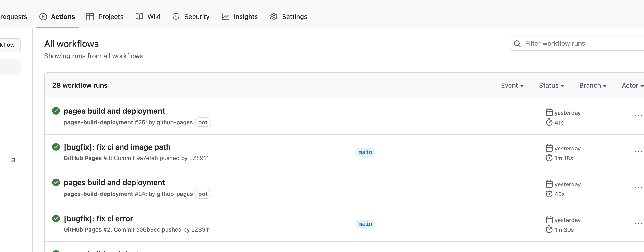The width and height of the screenshot is (644, 252).
Task: Click the bot badge on run #25
Action: tap(203, 122)
